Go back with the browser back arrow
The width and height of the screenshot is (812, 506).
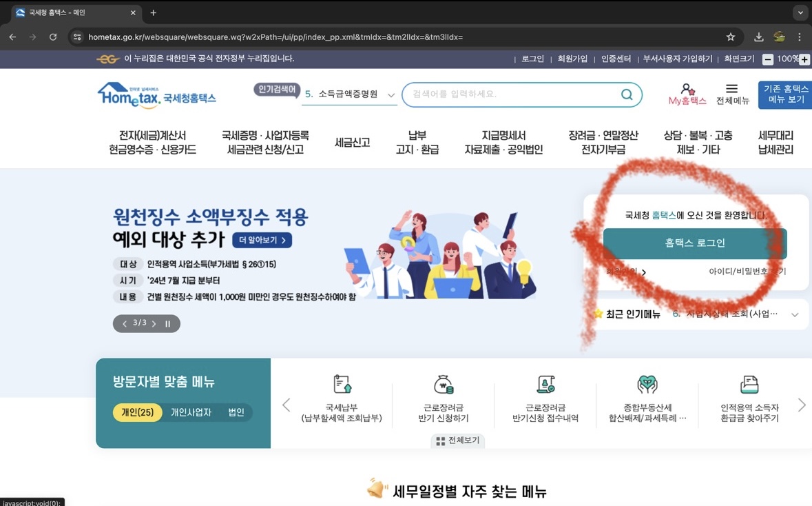coord(13,37)
